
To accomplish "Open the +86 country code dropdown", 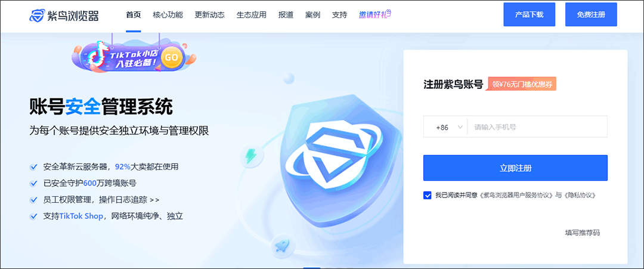I will pos(445,127).
